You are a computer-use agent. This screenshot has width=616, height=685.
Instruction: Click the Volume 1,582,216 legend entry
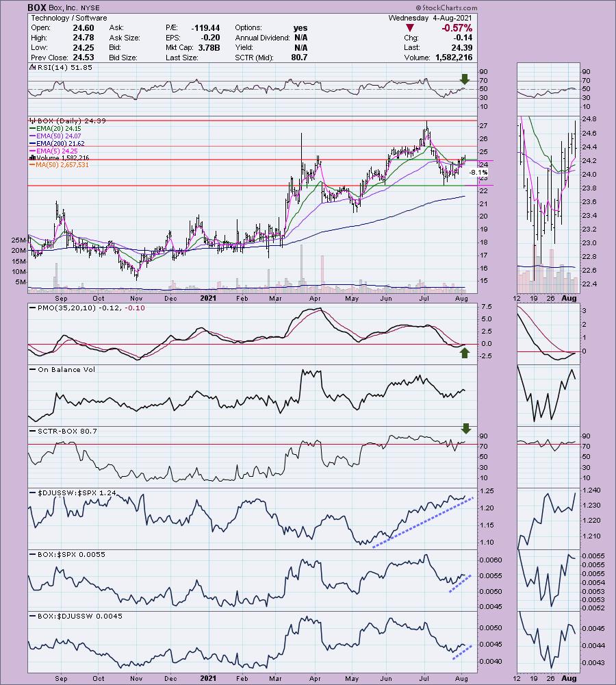point(62,158)
